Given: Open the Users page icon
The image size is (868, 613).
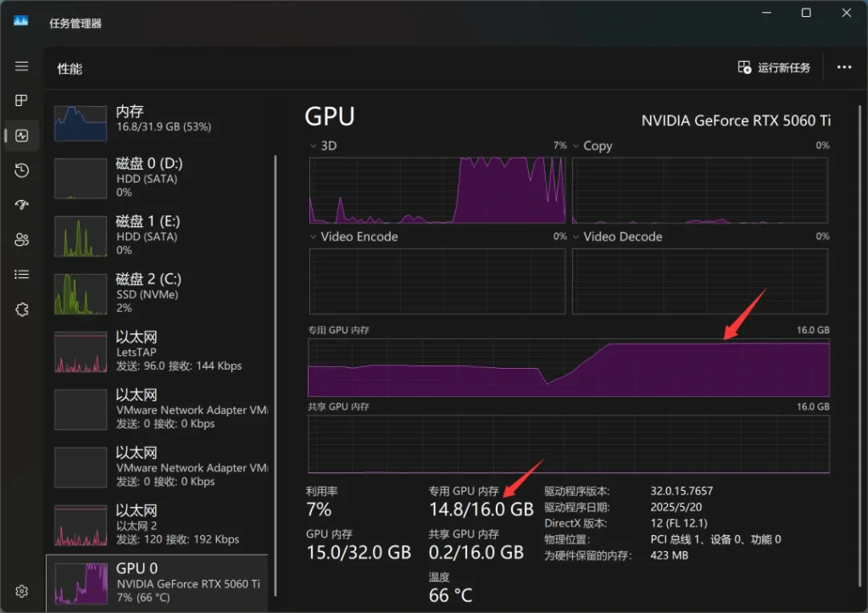Looking at the screenshot, I should [21, 239].
